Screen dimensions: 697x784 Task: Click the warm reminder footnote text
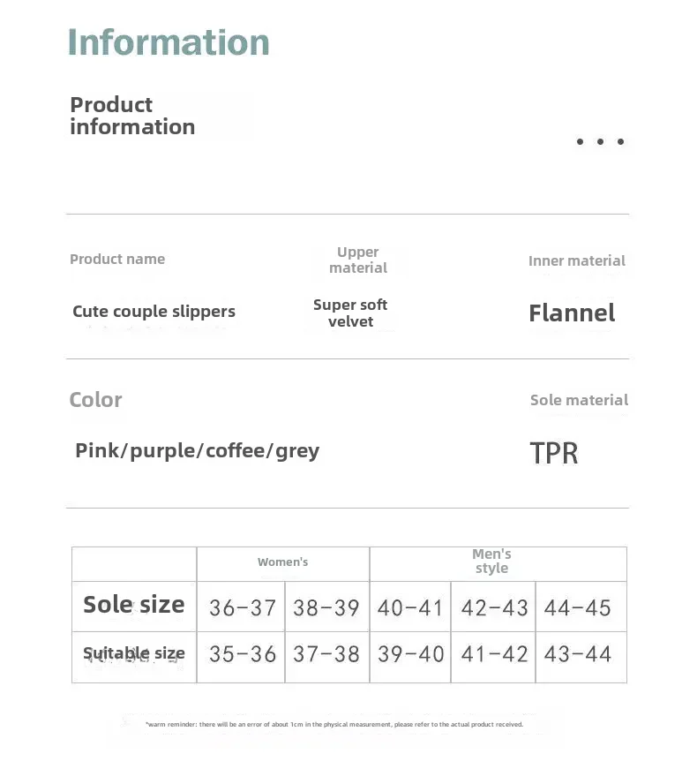334,724
